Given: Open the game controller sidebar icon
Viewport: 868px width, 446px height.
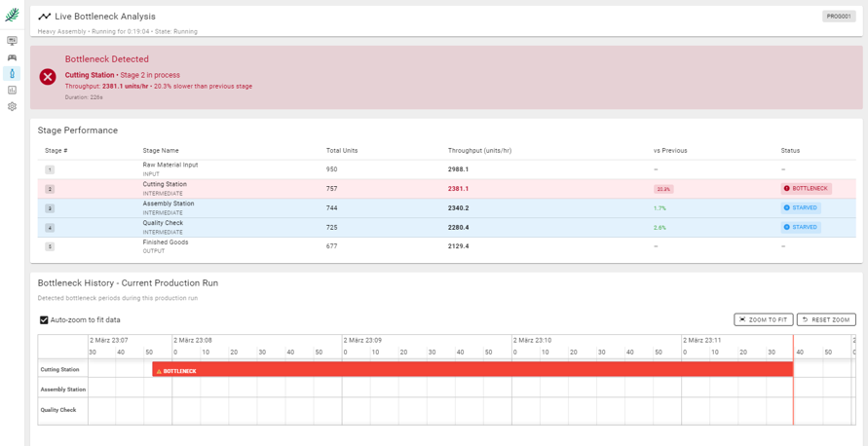Looking at the screenshot, I should click(x=12, y=57).
